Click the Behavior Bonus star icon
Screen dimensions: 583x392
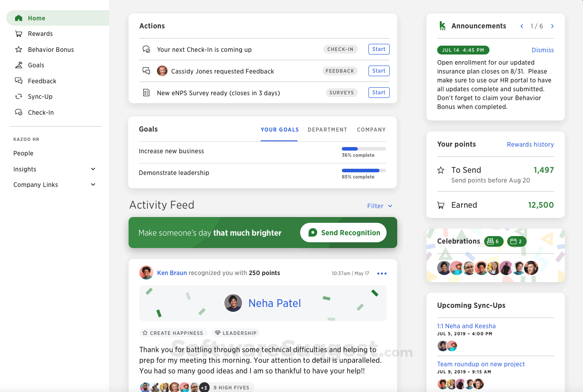pyautogui.click(x=19, y=50)
